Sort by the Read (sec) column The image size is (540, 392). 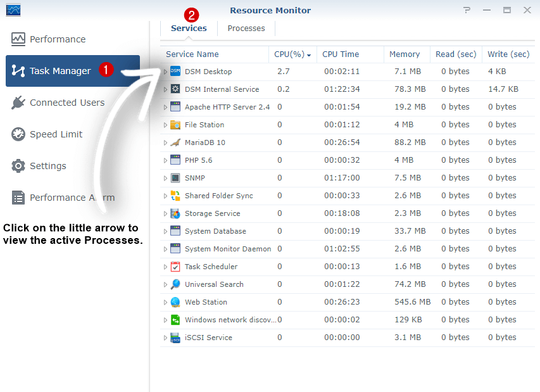click(456, 54)
